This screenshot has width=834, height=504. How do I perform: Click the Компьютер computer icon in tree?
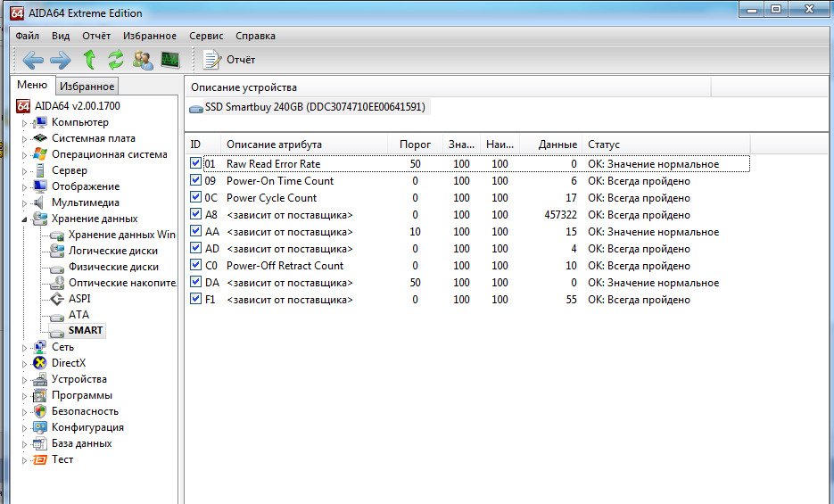coord(39,122)
